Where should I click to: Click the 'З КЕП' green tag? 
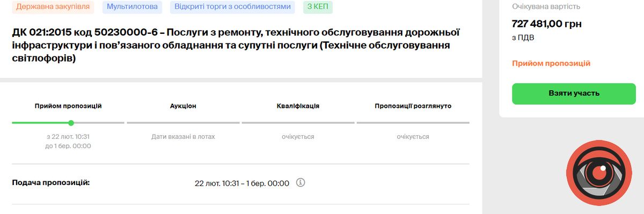point(318,7)
